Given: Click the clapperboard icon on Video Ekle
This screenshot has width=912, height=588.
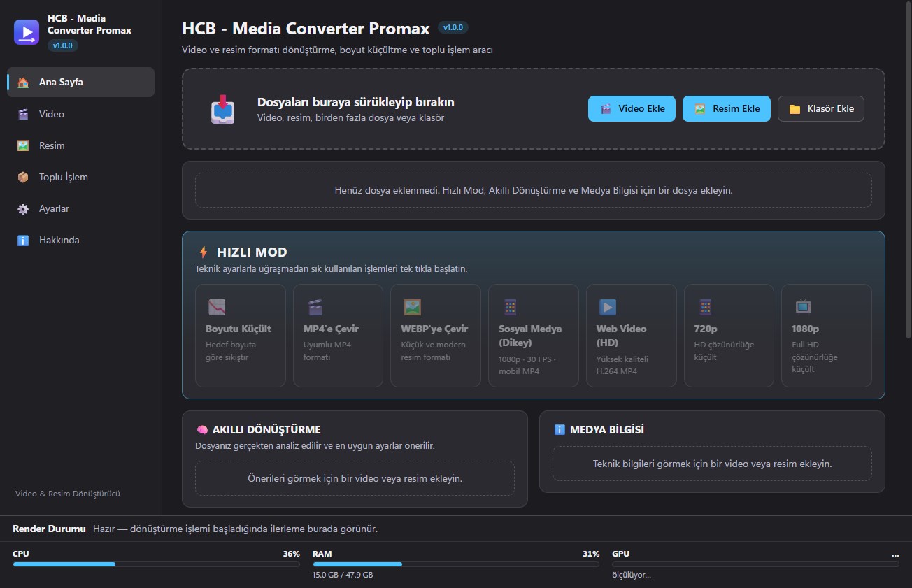Looking at the screenshot, I should 606,109.
